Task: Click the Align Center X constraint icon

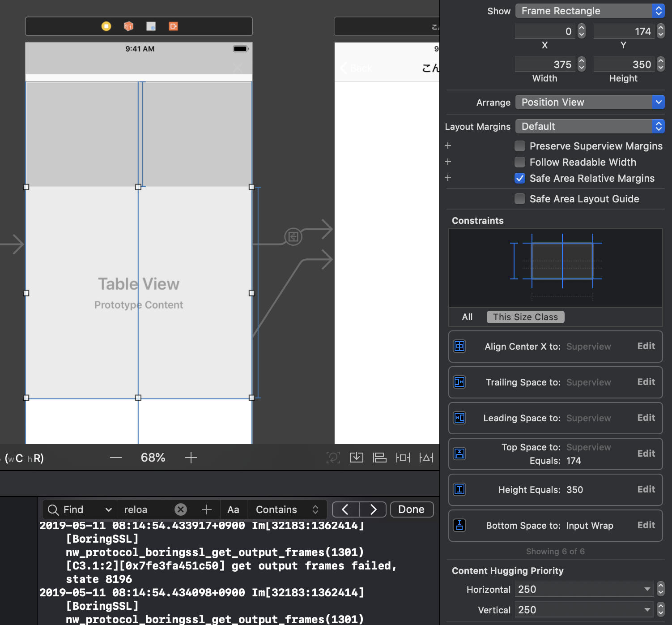Action: 459,346
